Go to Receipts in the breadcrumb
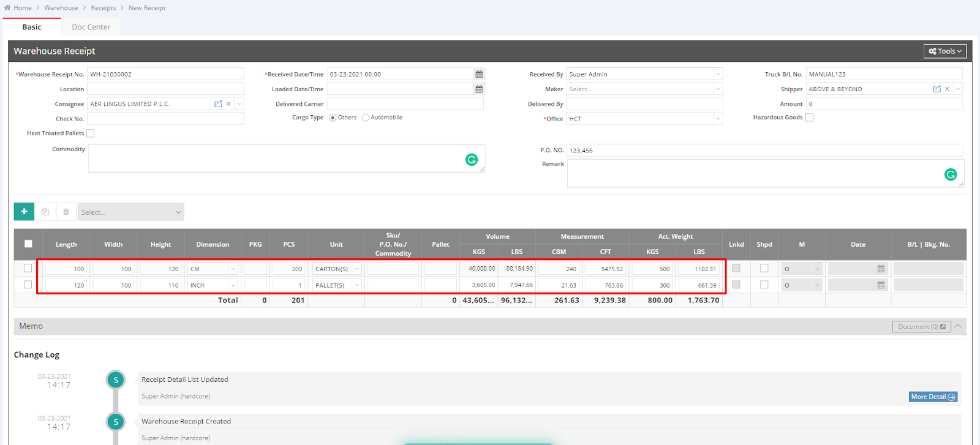This screenshot has width=980, height=445. 103,8
